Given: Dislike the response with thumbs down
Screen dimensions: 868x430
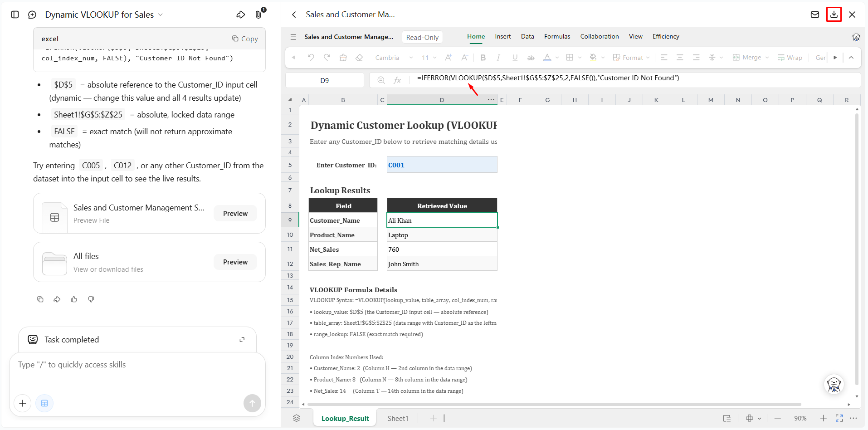Looking at the screenshot, I should [x=91, y=299].
